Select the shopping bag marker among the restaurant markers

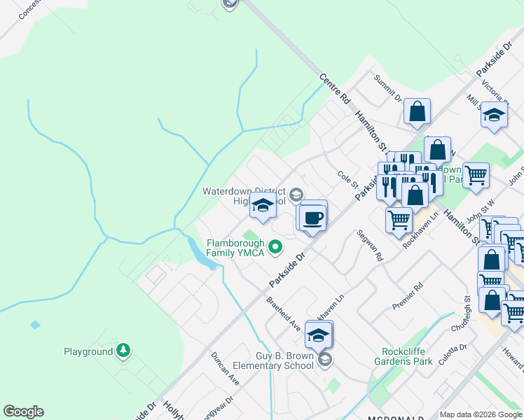point(415,195)
